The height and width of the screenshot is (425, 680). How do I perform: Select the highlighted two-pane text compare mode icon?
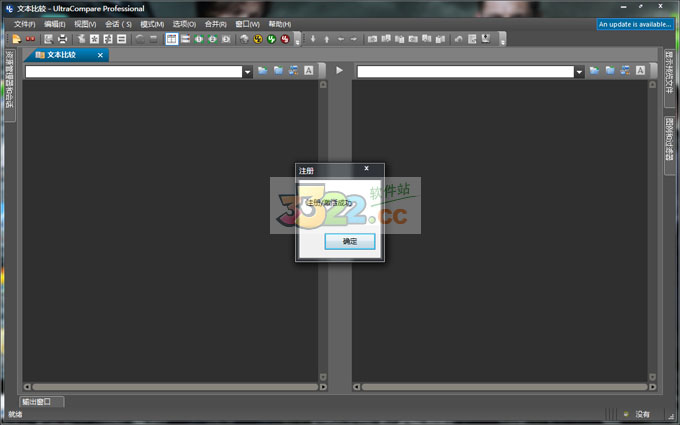point(172,39)
